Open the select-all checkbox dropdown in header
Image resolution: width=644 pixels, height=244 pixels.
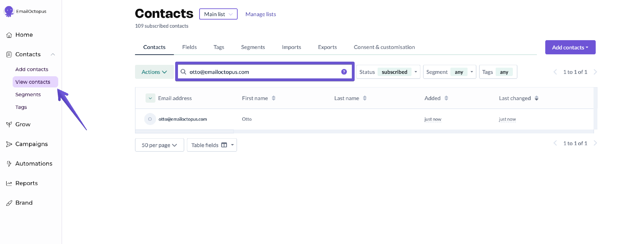[x=150, y=98]
